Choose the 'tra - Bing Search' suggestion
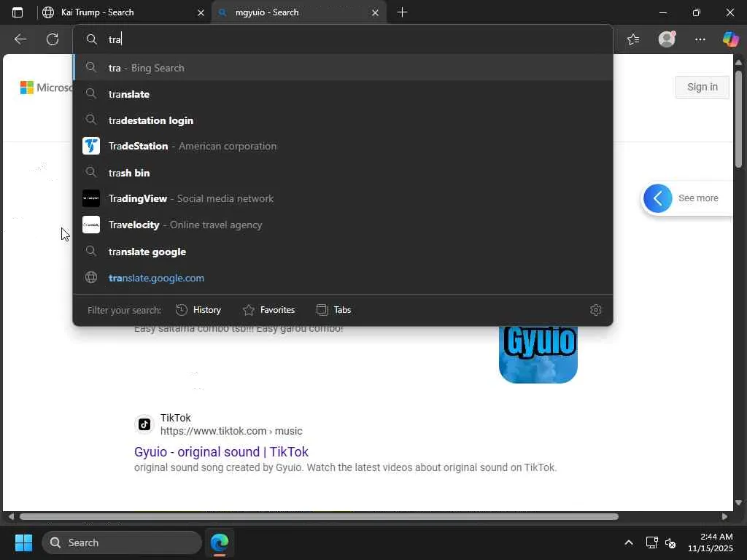747x560 pixels. tap(343, 68)
